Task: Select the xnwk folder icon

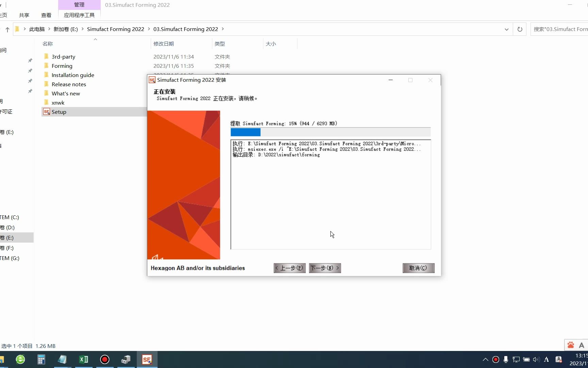Action: (46, 103)
